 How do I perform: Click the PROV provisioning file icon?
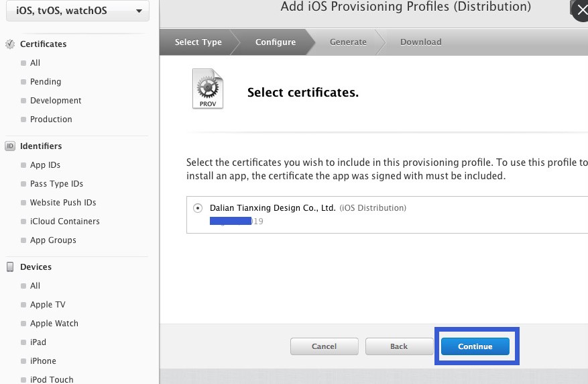tap(207, 89)
